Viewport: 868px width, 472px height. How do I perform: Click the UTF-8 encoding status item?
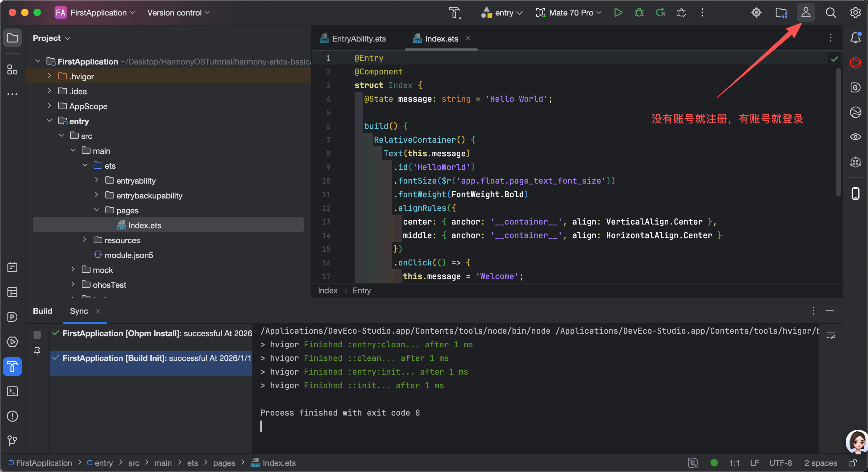(780, 463)
